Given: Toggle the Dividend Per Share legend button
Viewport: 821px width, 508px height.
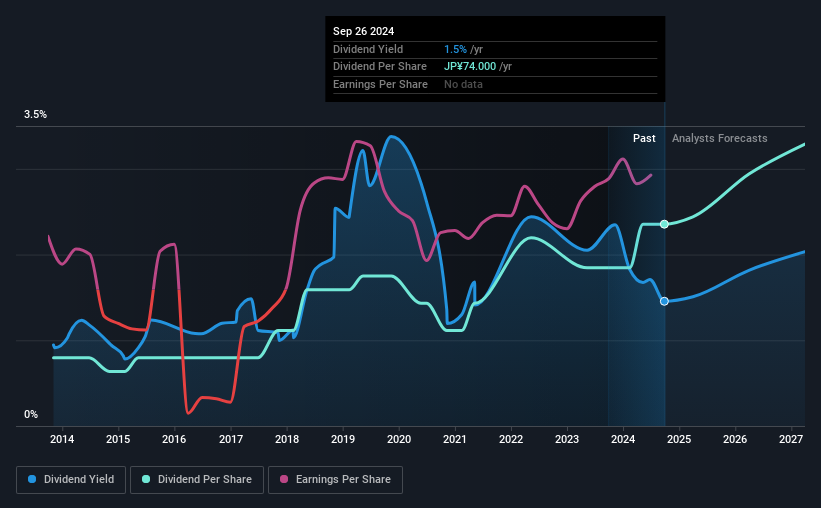Looking at the screenshot, I should coord(197,480).
